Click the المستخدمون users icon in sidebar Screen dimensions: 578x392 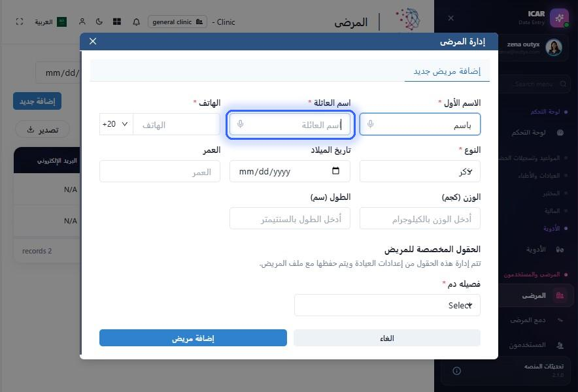click(x=560, y=345)
